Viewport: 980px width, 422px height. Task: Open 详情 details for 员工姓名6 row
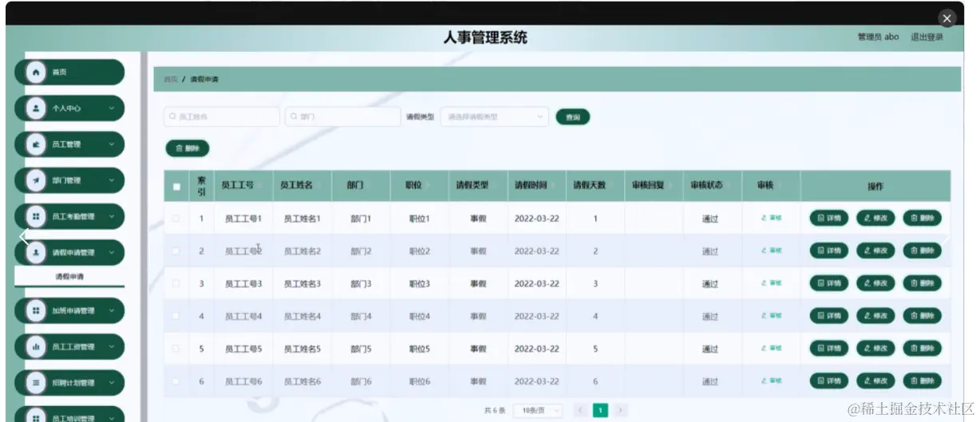pos(829,381)
